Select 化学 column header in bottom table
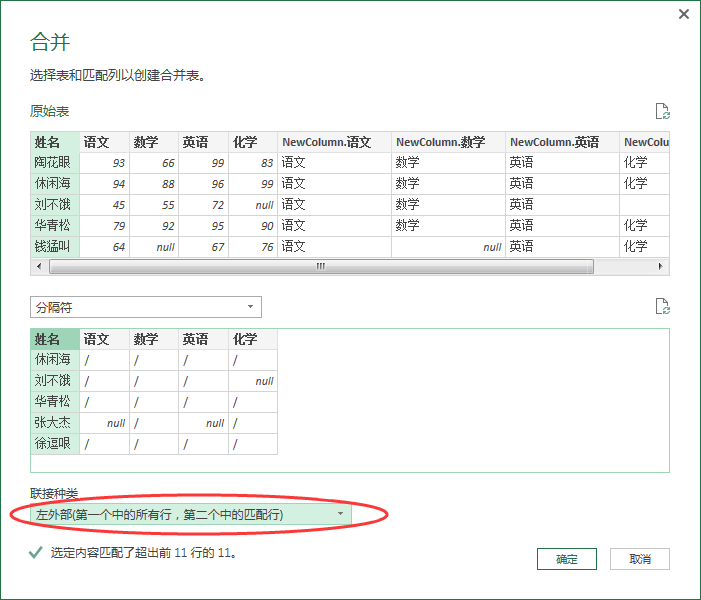701x600 pixels. pyautogui.click(x=253, y=339)
